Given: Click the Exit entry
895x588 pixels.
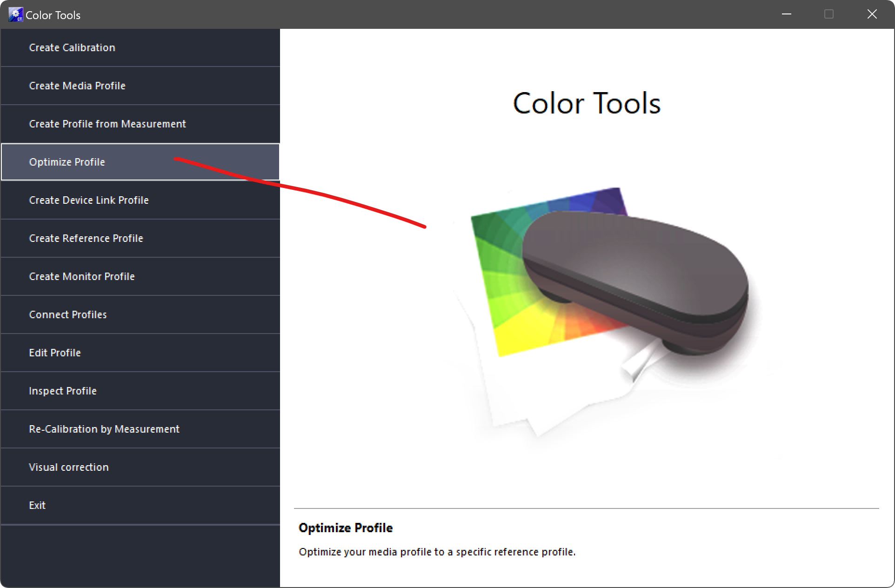Looking at the screenshot, I should tap(37, 505).
